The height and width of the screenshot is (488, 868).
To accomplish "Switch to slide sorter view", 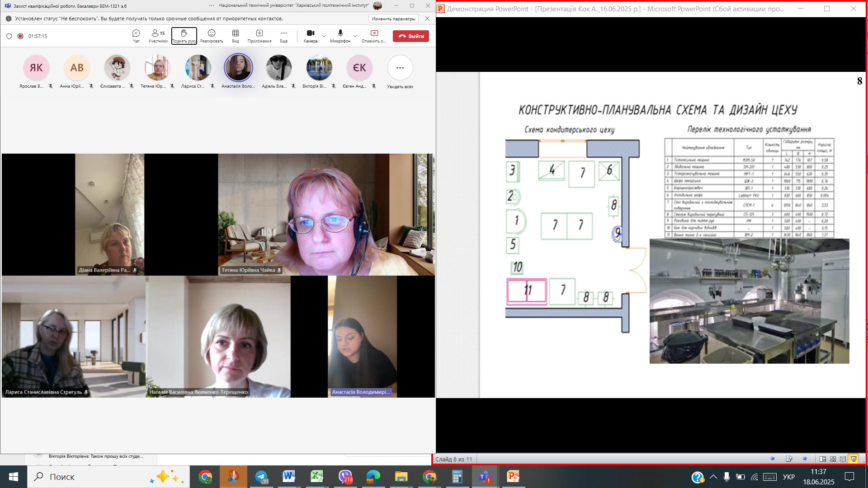I will click(833, 459).
